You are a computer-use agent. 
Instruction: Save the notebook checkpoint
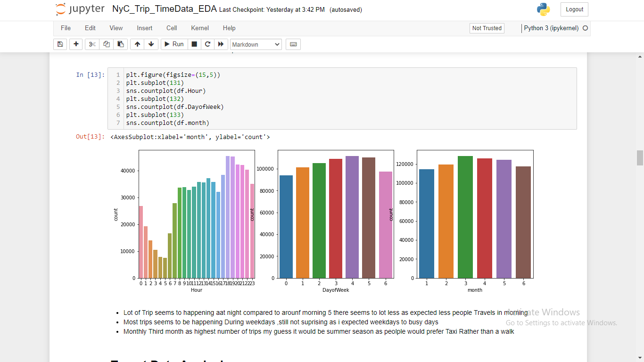(60, 44)
